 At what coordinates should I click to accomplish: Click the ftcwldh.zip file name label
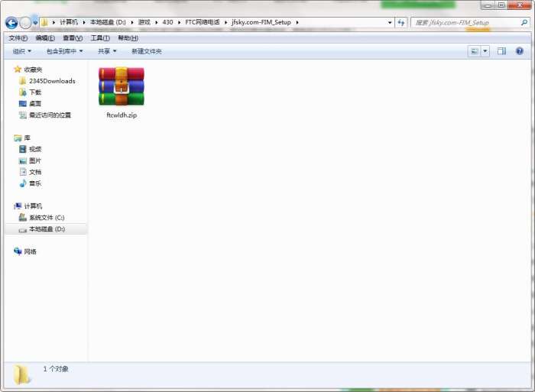click(x=122, y=115)
